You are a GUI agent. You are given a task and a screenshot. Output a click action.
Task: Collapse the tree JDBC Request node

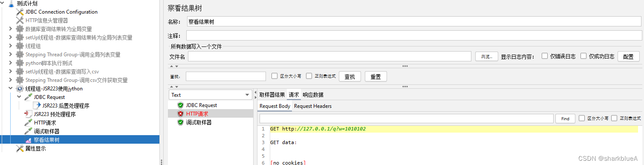click(x=19, y=97)
